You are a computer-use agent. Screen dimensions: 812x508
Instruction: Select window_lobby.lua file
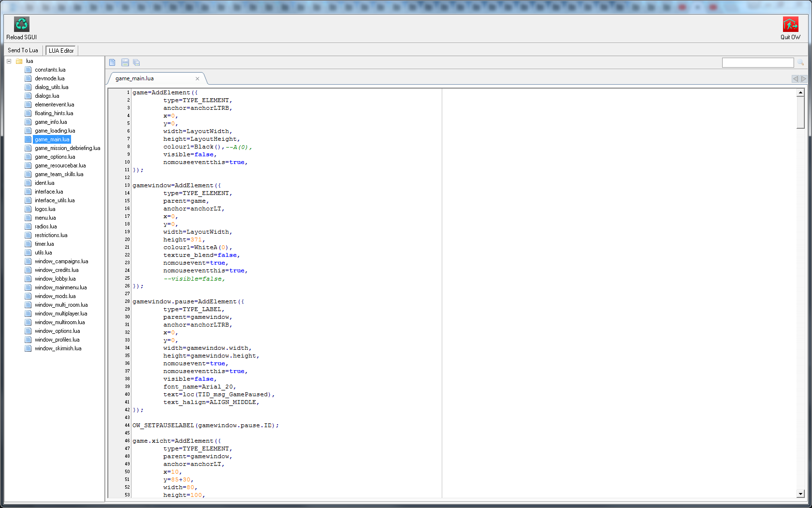click(55, 279)
